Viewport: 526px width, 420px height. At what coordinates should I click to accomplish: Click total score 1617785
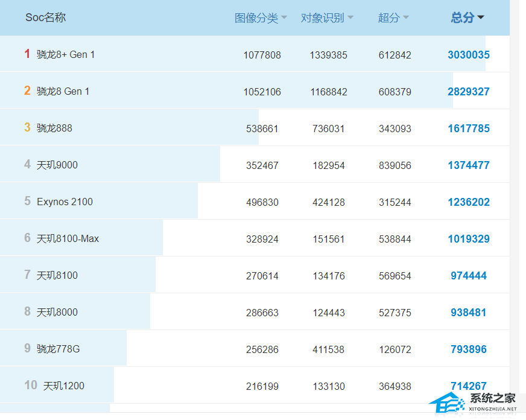pyautogui.click(x=469, y=129)
